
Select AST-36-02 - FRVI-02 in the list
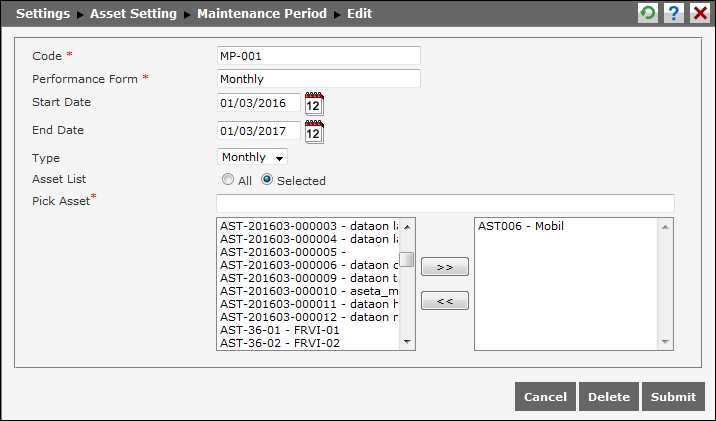pos(309,343)
